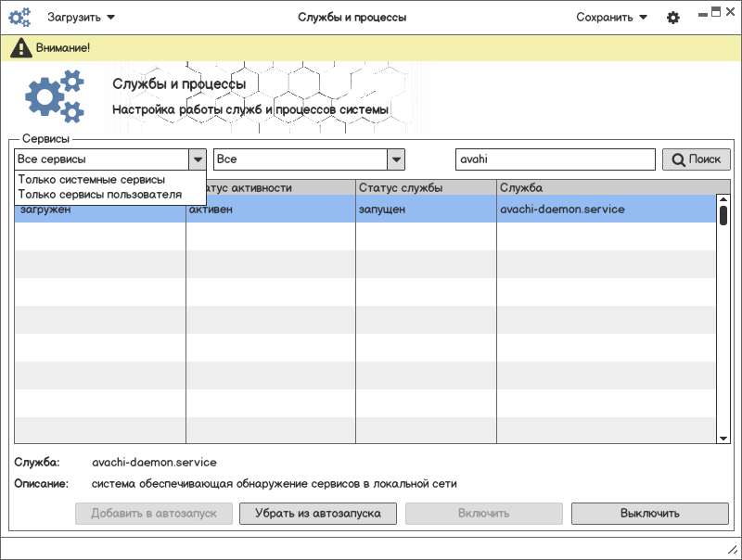Expand the Сохранить dropdown menu
The image size is (742, 560).
611,18
